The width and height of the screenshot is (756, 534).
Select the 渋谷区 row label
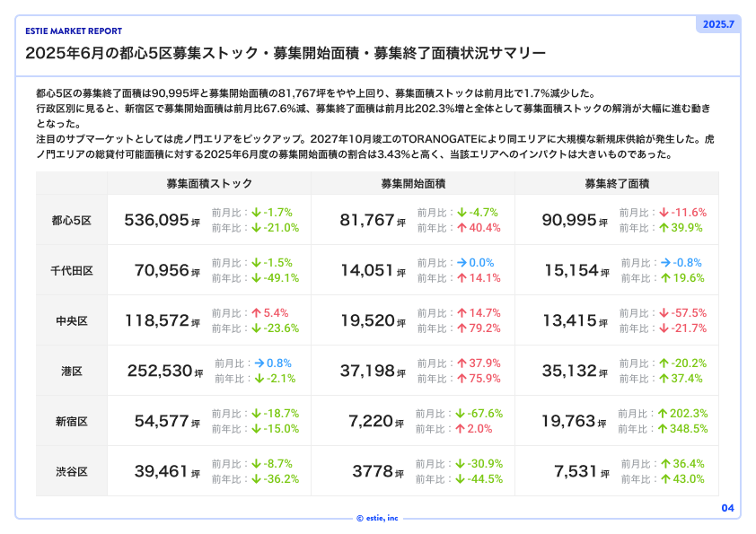(x=72, y=472)
